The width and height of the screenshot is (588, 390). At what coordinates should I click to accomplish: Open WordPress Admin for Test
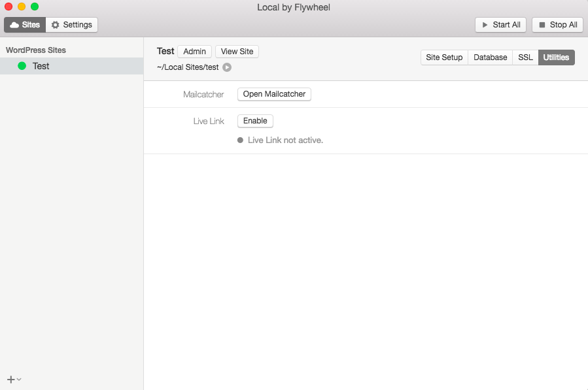pyautogui.click(x=194, y=52)
